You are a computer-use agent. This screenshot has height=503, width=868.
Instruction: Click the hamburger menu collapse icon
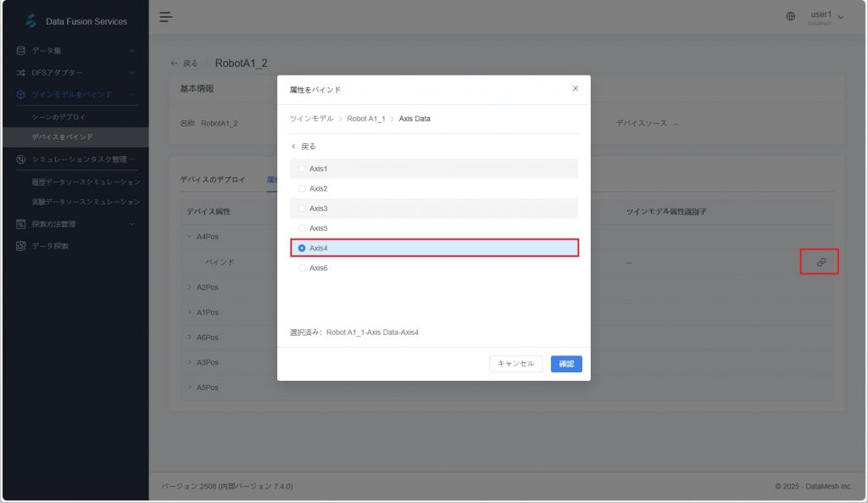click(166, 17)
